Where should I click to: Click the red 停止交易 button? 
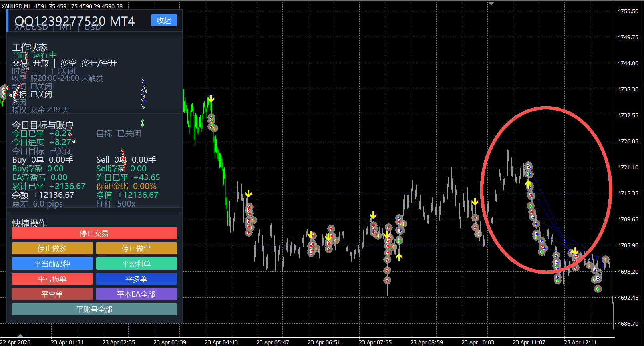point(94,233)
